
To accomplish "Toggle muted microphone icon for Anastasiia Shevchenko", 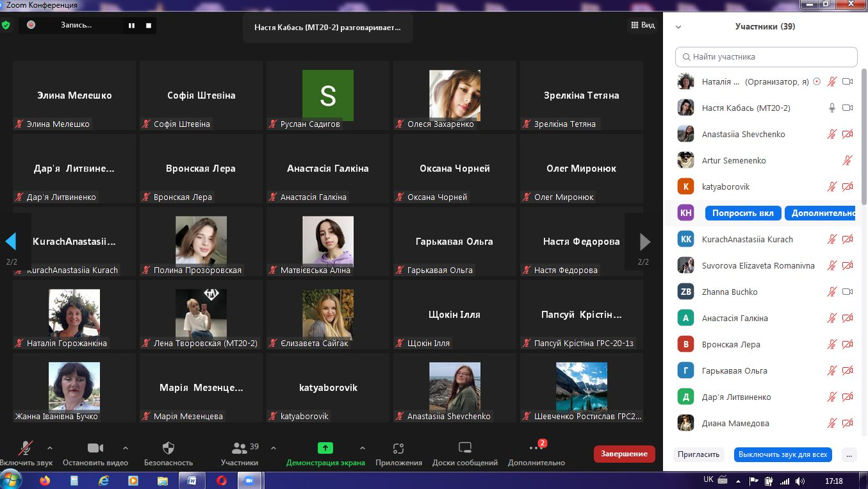I will [832, 134].
